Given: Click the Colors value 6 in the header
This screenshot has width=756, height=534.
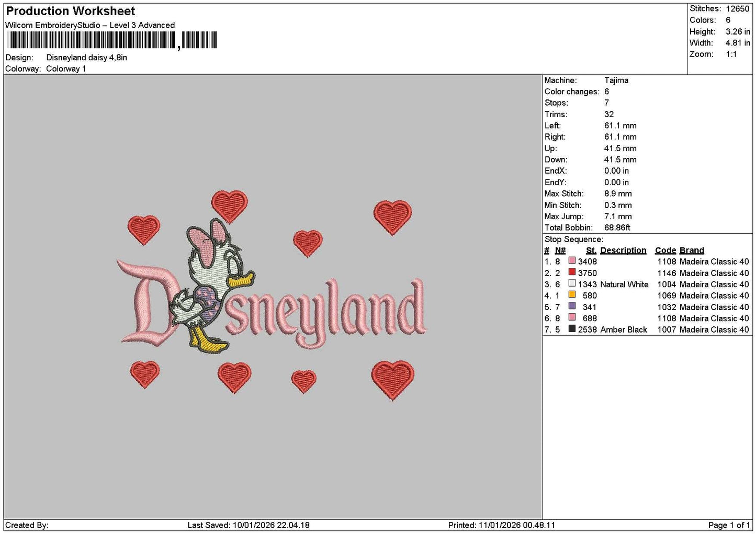Looking at the screenshot, I should (x=728, y=20).
